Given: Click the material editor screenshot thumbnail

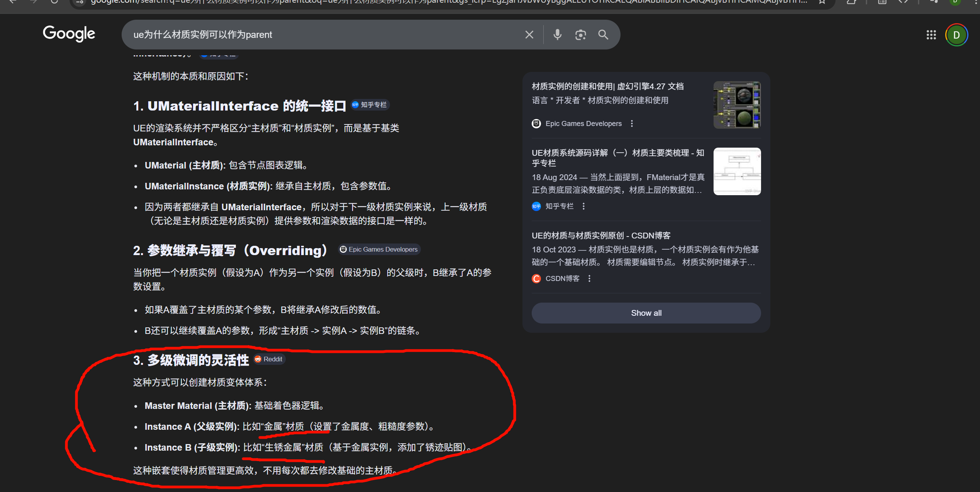Looking at the screenshot, I should coord(737,105).
